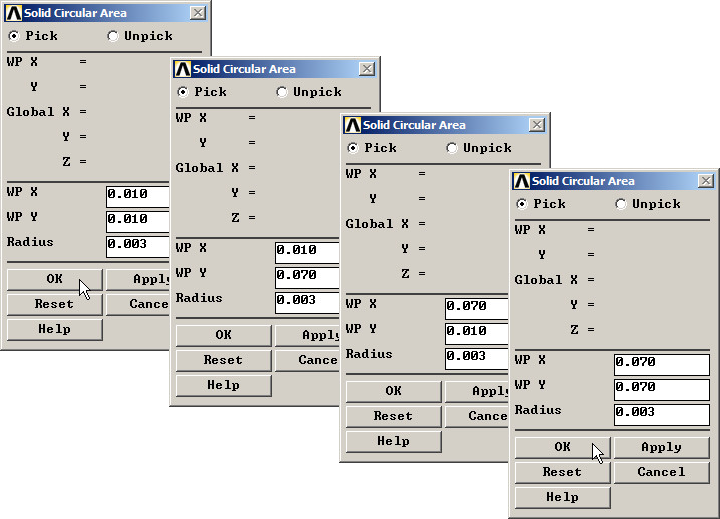Screen dimensions: 720x519
Task: Click ANSYS logo icon in third dialog from the back
Action: (351, 125)
